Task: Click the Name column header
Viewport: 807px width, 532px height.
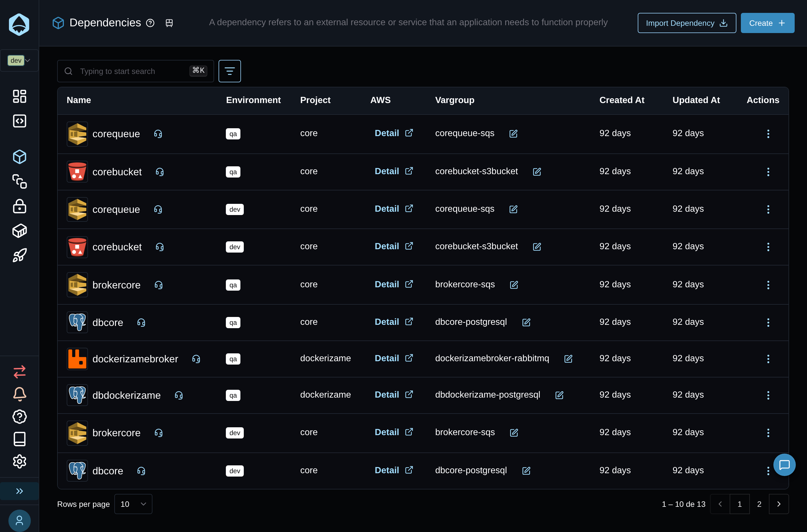Action: point(79,100)
